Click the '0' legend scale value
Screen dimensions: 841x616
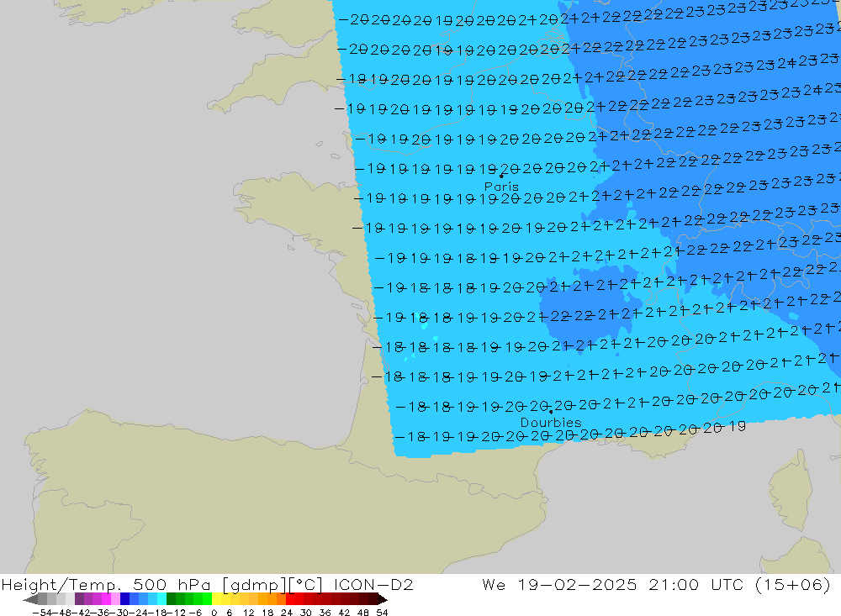click(x=214, y=613)
